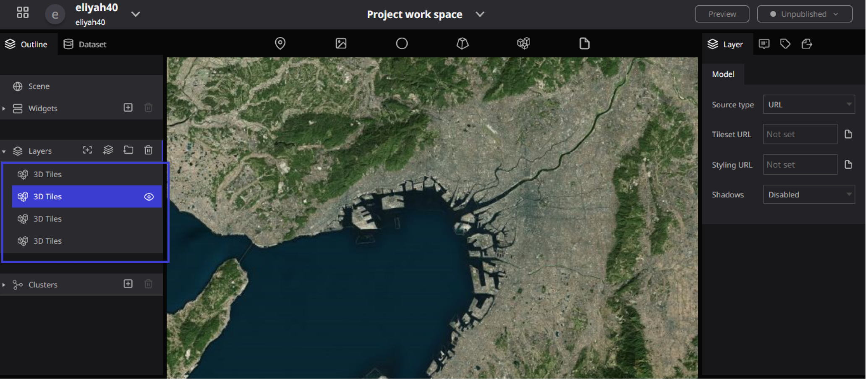Expand the Clusters section
Screen dimensions: 868x379
[4, 285]
